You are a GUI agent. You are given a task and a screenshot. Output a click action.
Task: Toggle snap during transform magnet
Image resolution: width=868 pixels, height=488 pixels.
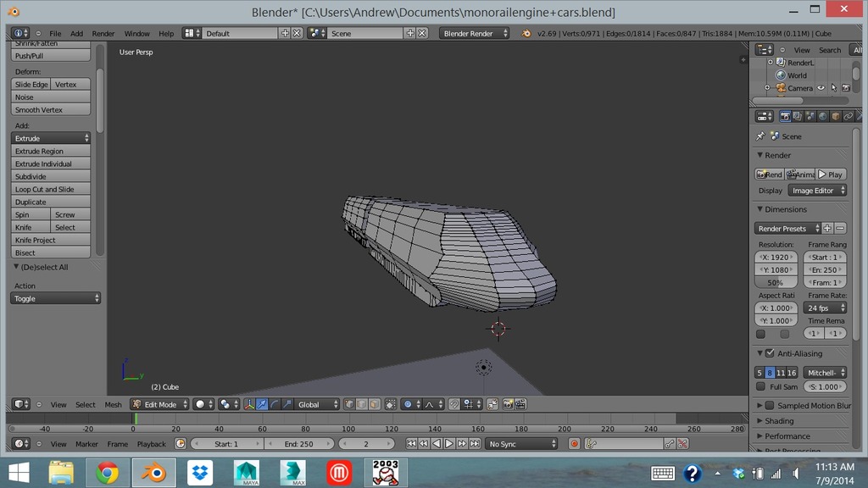click(x=454, y=404)
